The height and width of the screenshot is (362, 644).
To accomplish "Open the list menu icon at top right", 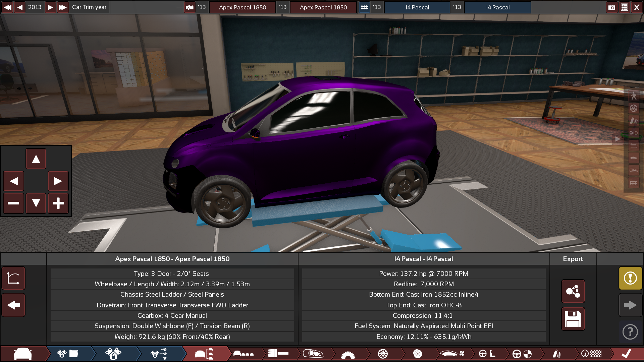I will coord(624,7).
